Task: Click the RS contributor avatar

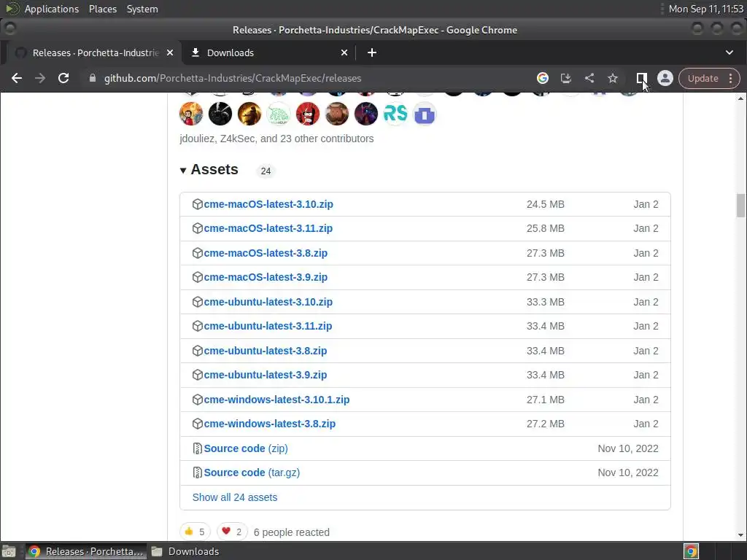Action: click(395, 114)
